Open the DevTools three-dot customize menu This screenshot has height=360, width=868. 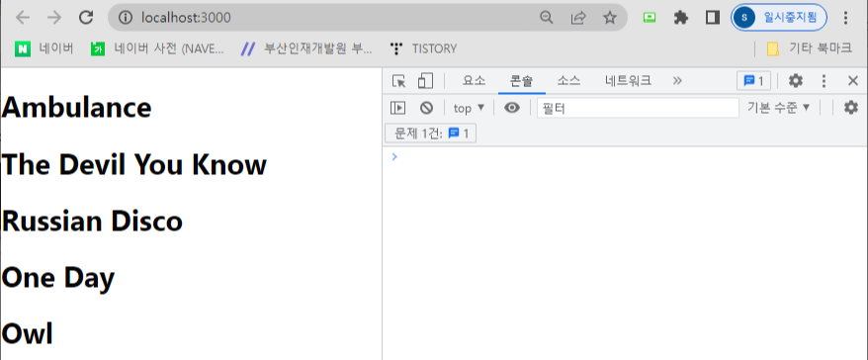[824, 81]
